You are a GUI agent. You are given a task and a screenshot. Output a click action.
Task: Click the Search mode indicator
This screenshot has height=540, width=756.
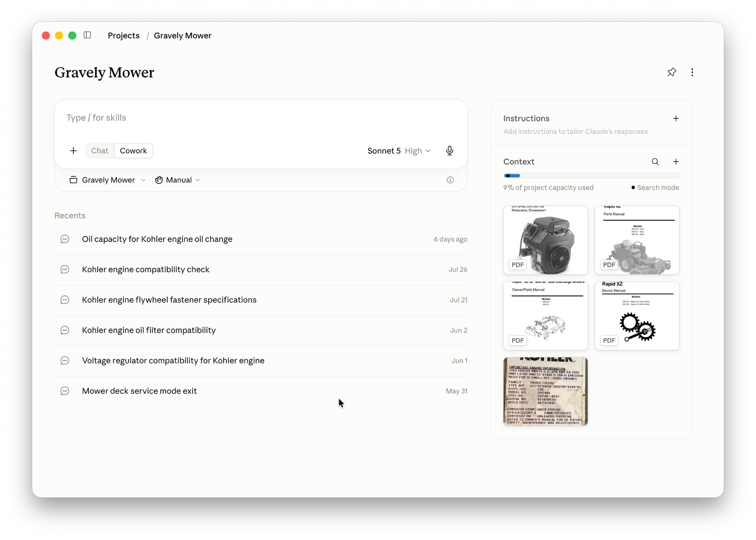point(655,187)
